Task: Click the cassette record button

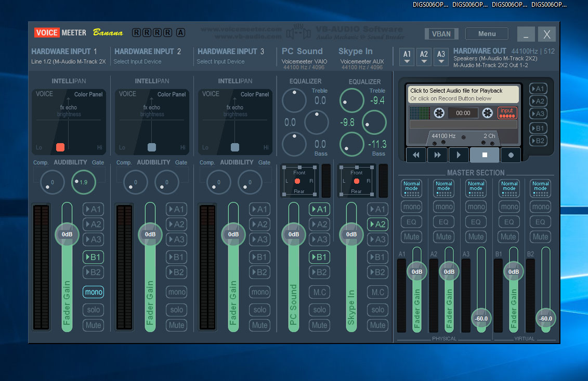Action: (511, 155)
